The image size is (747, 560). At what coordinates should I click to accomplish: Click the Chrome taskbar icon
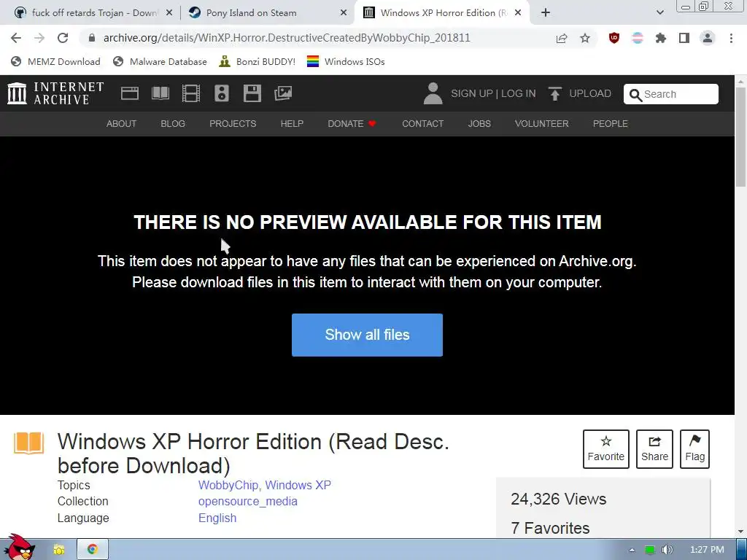93,550
